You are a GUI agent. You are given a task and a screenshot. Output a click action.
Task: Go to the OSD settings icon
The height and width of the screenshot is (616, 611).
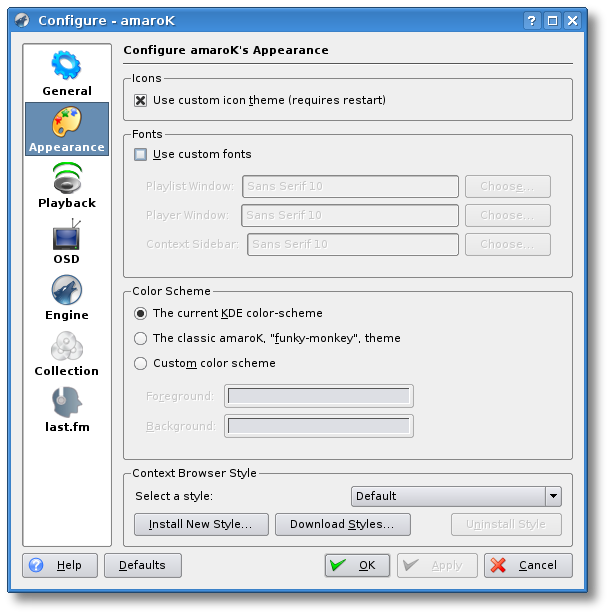point(66,235)
